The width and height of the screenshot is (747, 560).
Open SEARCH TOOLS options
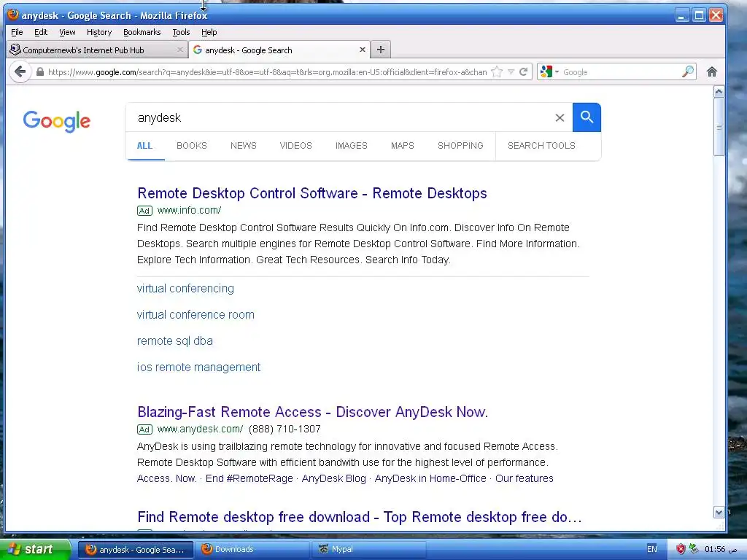point(541,146)
